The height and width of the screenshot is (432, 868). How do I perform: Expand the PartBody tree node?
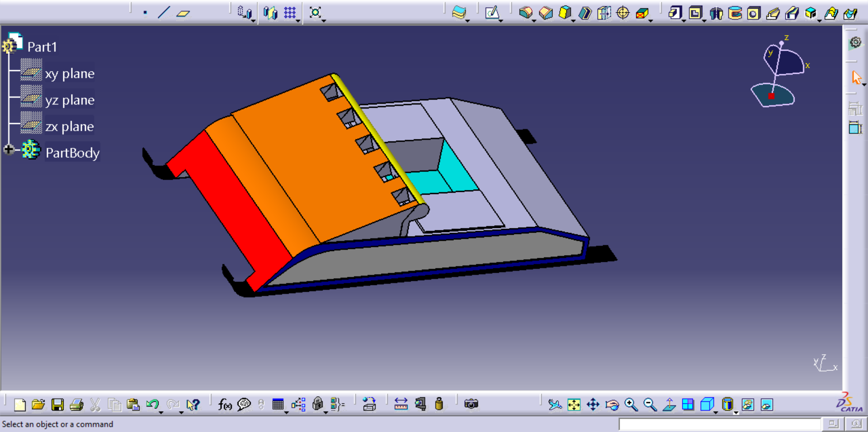click(x=9, y=149)
